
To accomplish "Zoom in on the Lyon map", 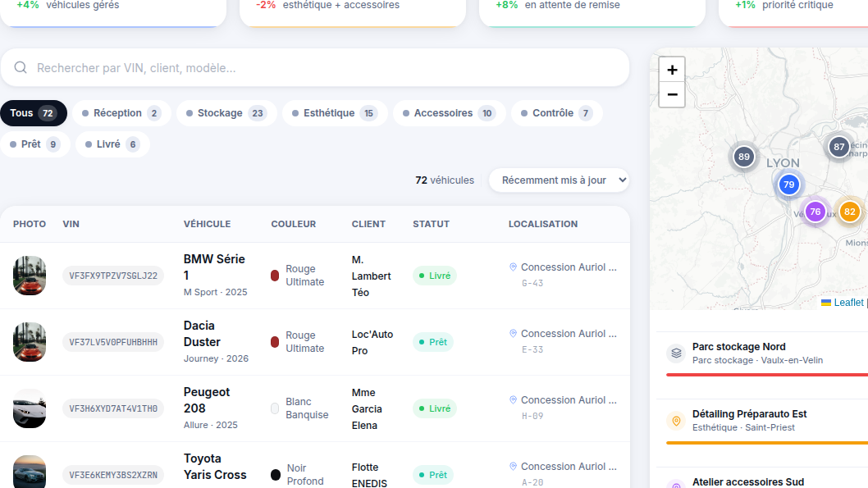I will (672, 70).
